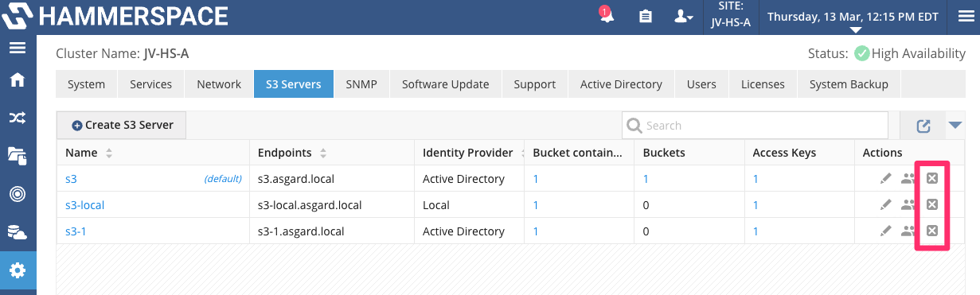Open the shares folder sidebar icon
The height and width of the screenshot is (295, 980).
pos(18,155)
